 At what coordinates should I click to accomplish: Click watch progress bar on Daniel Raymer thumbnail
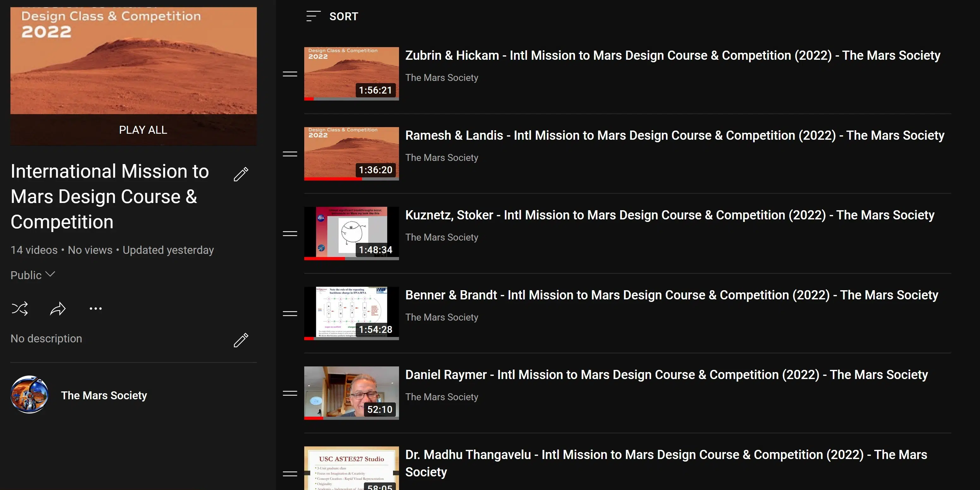[x=352, y=418]
